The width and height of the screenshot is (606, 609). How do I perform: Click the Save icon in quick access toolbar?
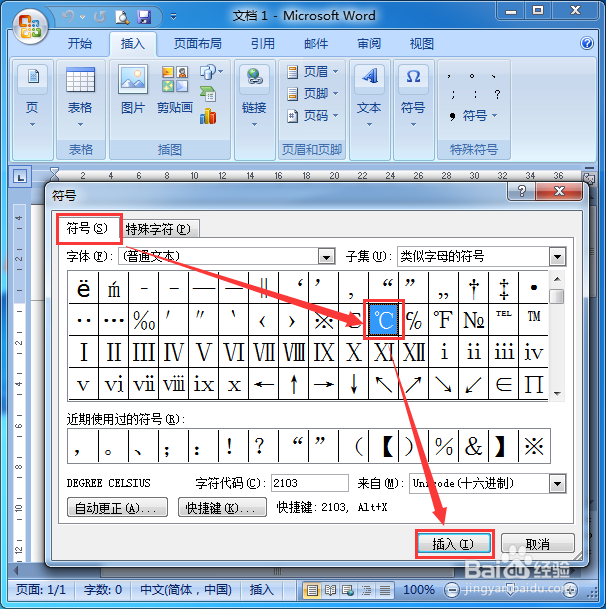144,17
